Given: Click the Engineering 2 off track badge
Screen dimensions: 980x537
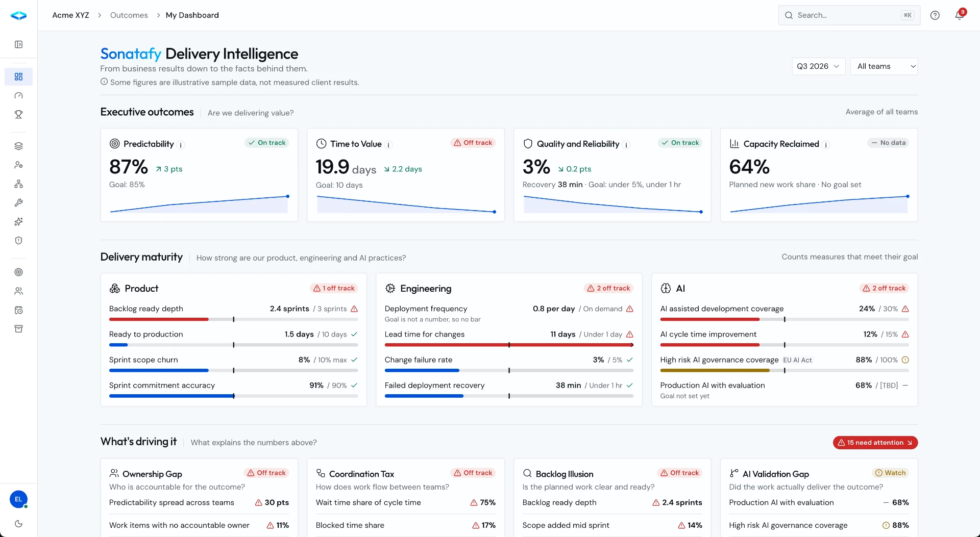Looking at the screenshot, I should point(608,288).
